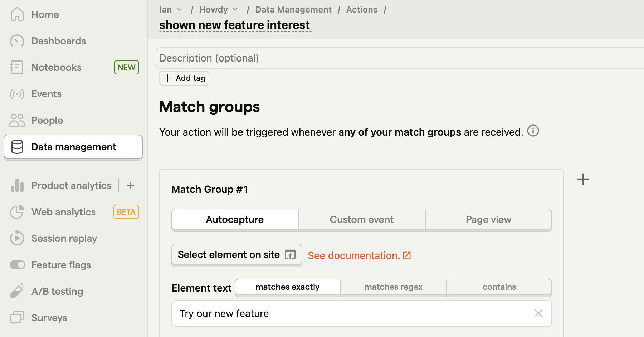Image resolution: width=644 pixels, height=337 pixels.
Task: Click the BETA badge next to Web analytics
Action: pos(126,212)
